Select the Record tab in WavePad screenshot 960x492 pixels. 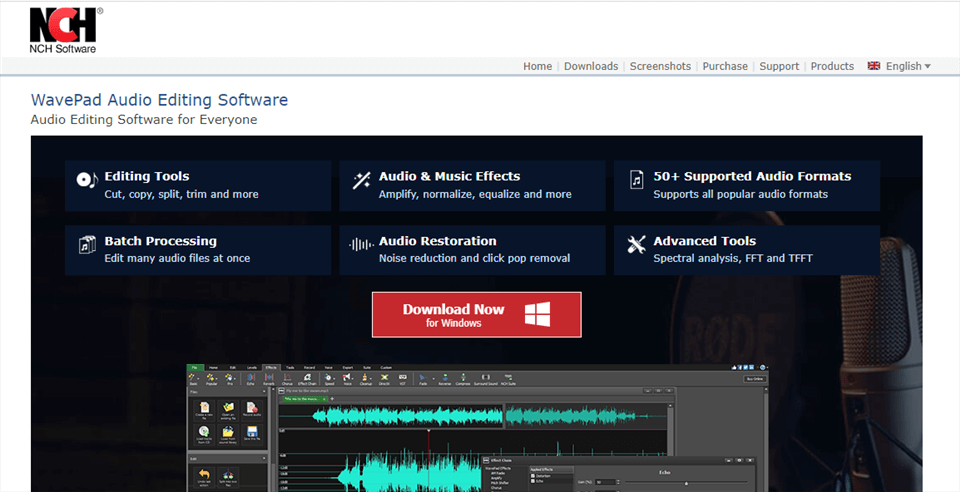(x=309, y=368)
